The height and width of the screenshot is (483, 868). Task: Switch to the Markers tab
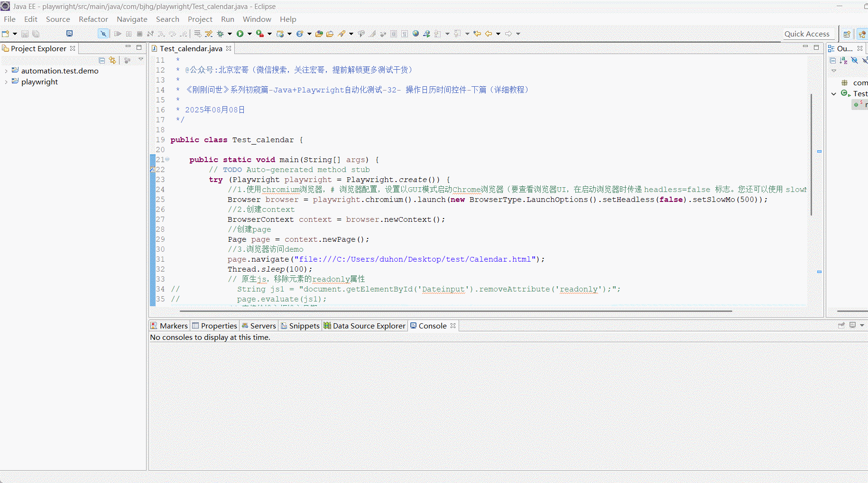point(169,326)
